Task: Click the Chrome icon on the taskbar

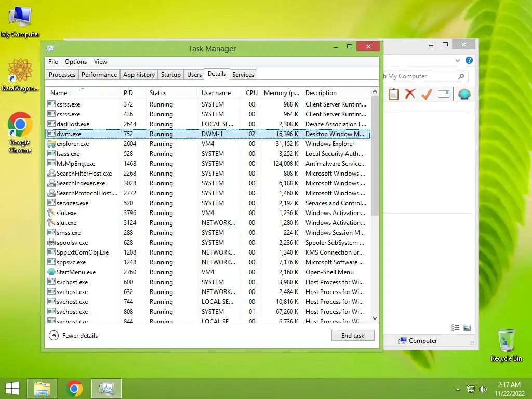Action: pyautogui.click(x=74, y=389)
